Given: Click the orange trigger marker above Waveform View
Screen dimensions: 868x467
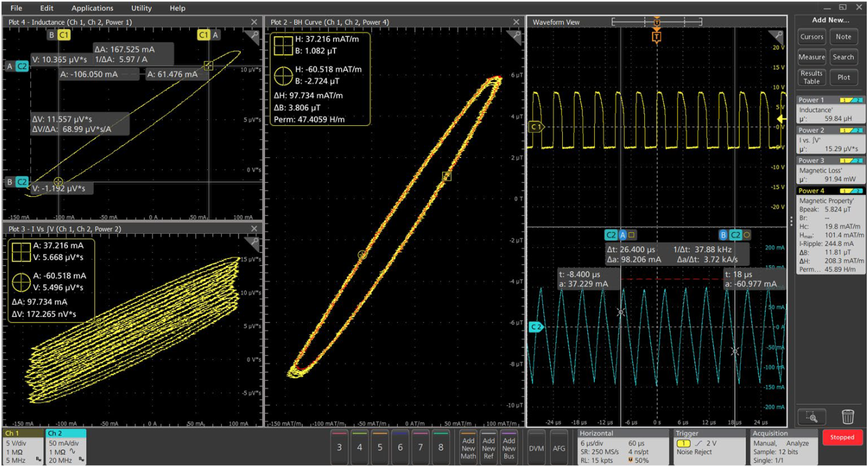Looking at the screenshot, I should pos(657,20).
